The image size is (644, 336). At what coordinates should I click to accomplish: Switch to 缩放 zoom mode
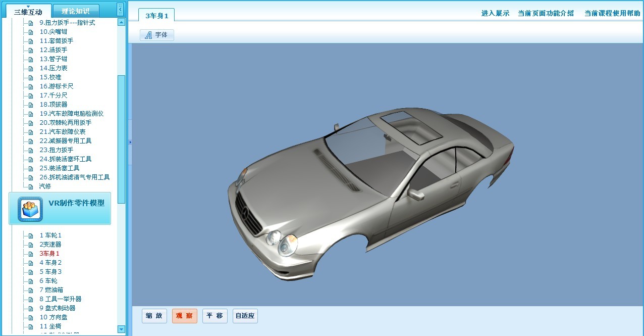154,316
